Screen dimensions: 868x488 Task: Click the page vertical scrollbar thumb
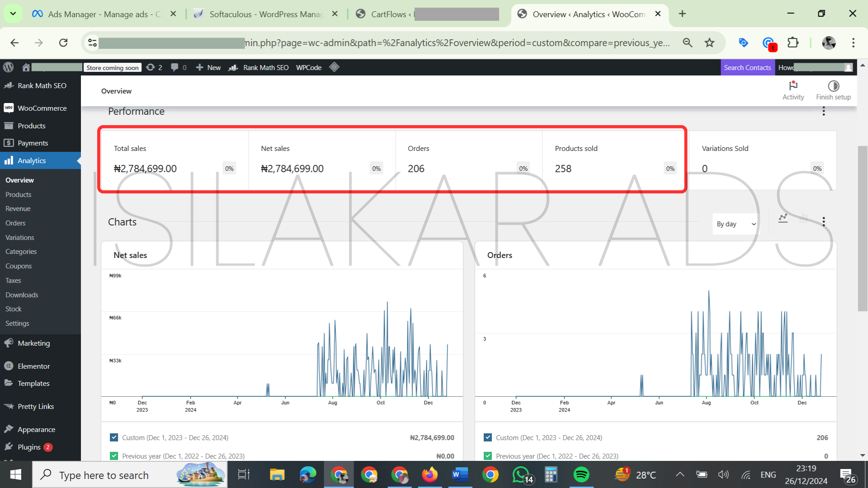coord(862,228)
